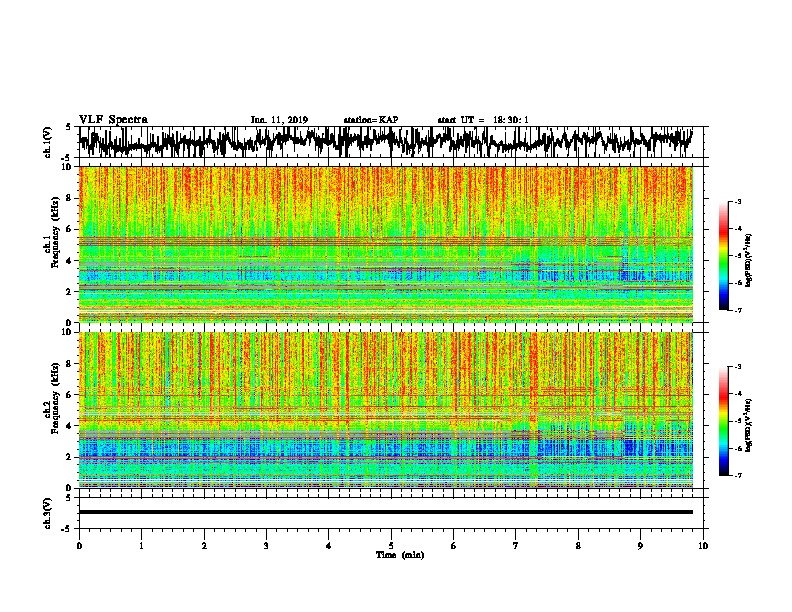This screenshot has width=792, height=612.
Task: Click the ch.1(V) waveform axis label
Action: pos(47,142)
